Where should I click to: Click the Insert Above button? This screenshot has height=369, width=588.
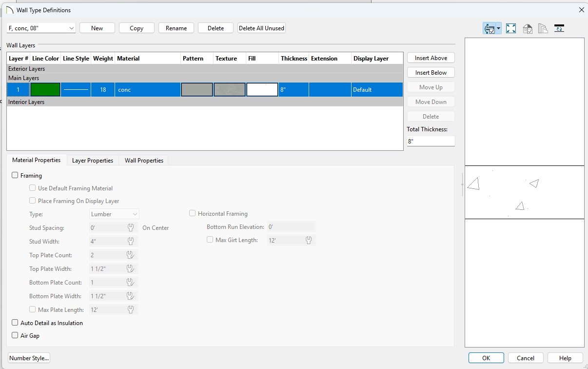431,58
